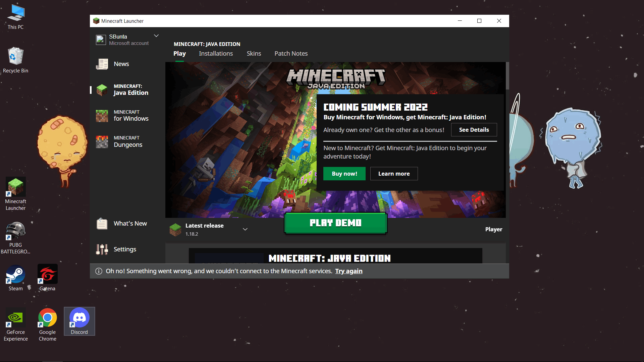Open the Settings sliders icon
The height and width of the screenshot is (362, 644).
pyautogui.click(x=102, y=249)
